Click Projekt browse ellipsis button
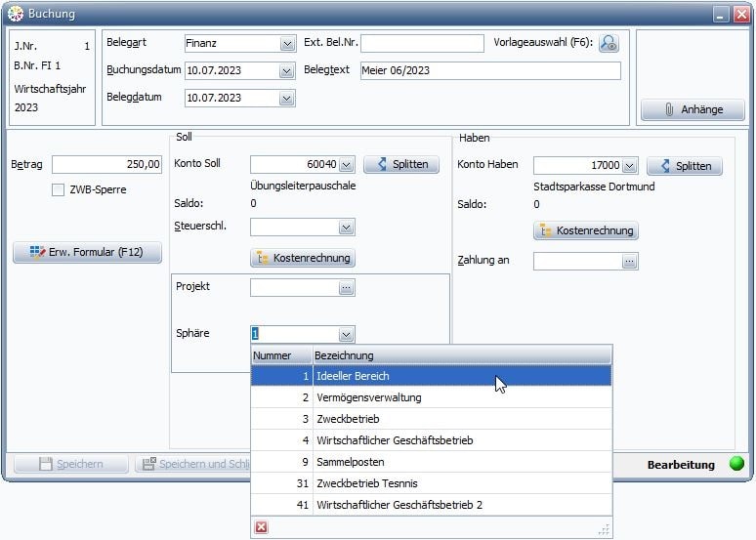This screenshot has height=540, width=756. pyautogui.click(x=346, y=287)
